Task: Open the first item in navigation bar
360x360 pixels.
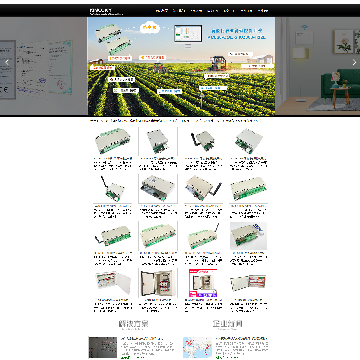Action: pyautogui.click(x=162, y=11)
